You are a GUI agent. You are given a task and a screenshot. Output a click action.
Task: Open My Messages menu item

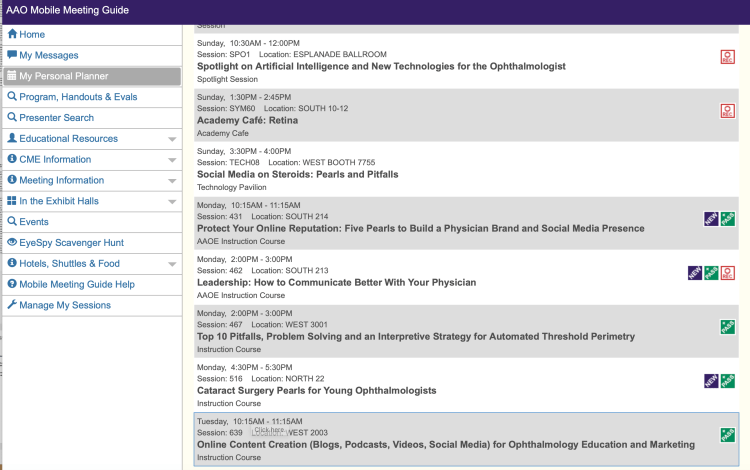[x=92, y=55]
